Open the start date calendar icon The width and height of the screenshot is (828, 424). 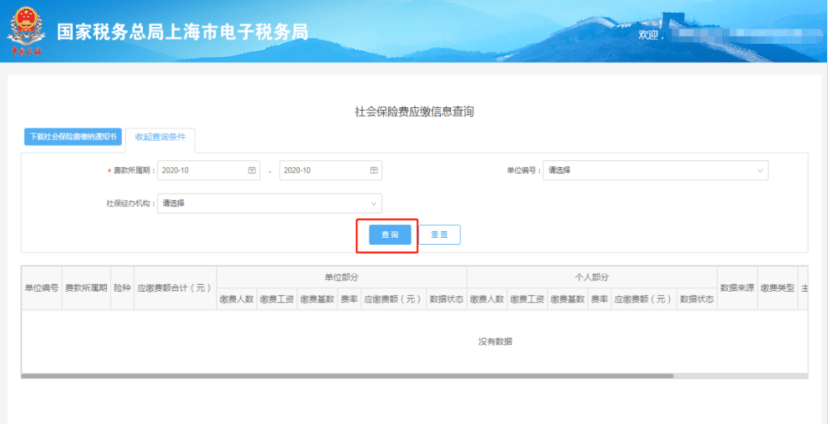pyautogui.click(x=251, y=171)
